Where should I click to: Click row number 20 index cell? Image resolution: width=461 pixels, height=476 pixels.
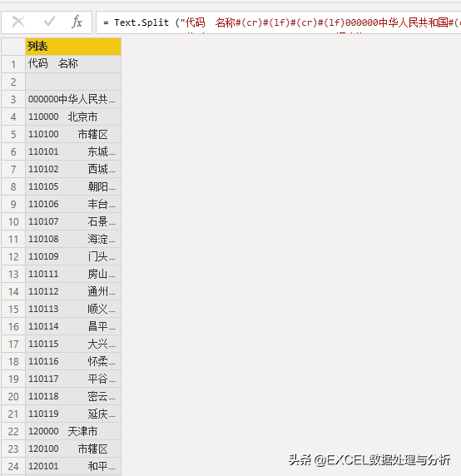point(13,396)
